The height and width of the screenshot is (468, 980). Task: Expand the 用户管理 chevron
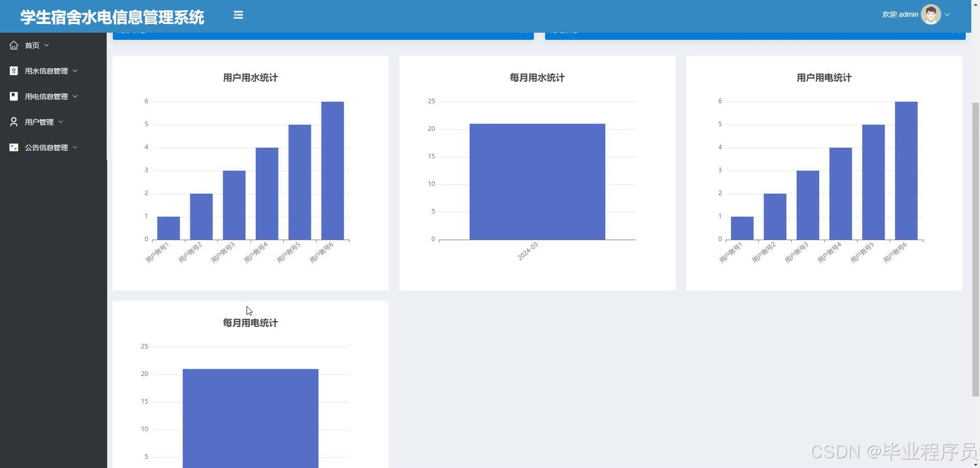click(61, 122)
